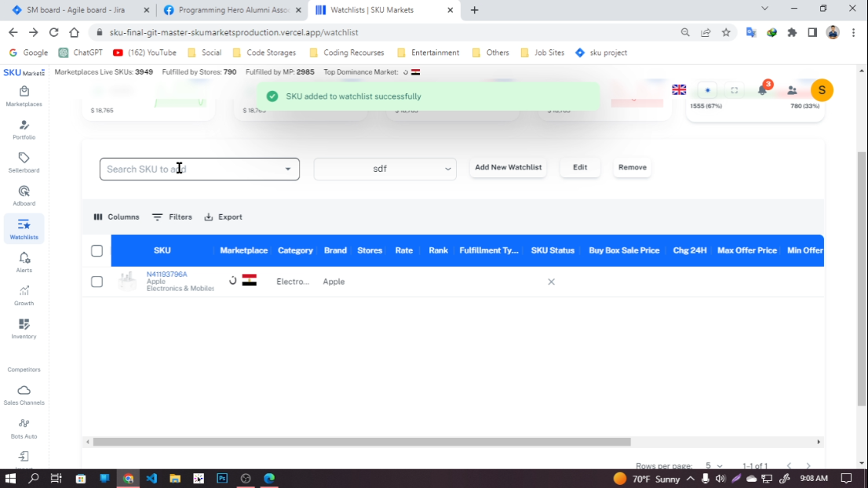Click the Apple product thumbnail
Image resolution: width=868 pixels, height=488 pixels.
tap(127, 281)
